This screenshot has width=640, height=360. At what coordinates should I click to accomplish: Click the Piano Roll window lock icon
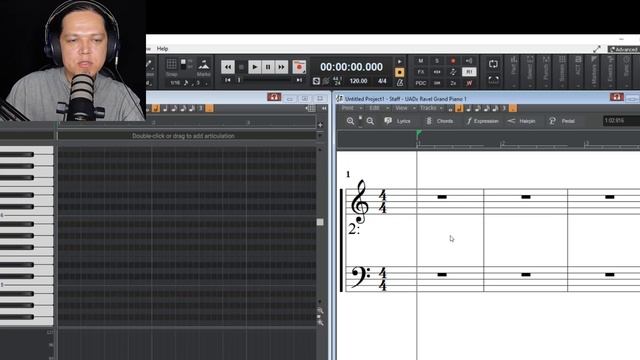[x=274, y=97]
